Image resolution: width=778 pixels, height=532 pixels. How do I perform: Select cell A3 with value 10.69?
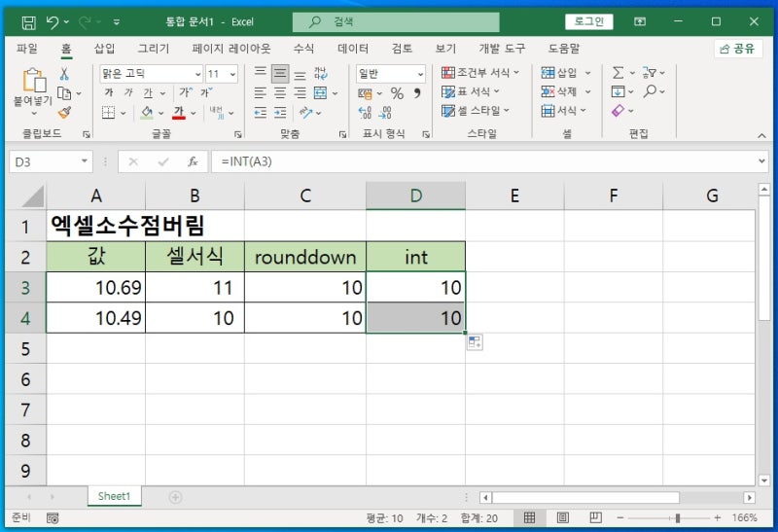click(x=95, y=287)
